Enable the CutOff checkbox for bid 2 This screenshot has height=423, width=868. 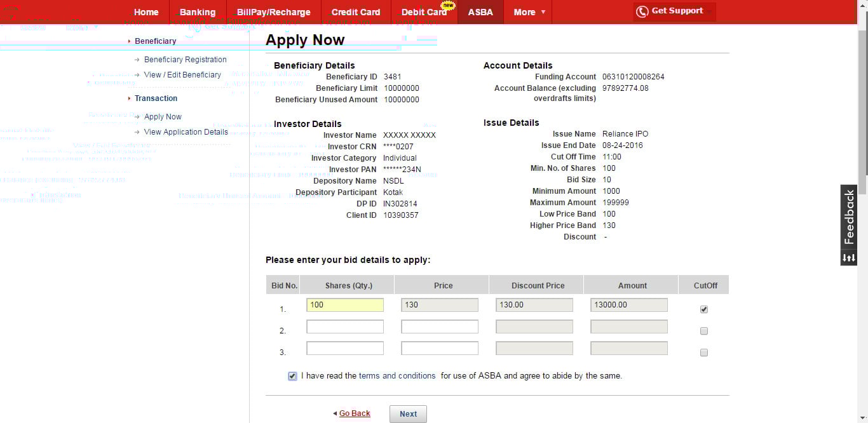click(703, 331)
